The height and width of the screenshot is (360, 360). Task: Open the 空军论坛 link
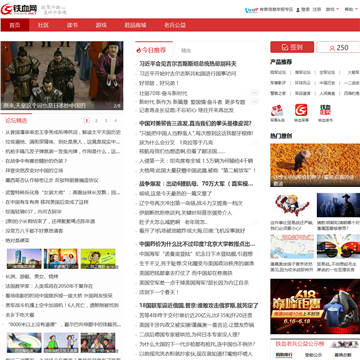327,72
